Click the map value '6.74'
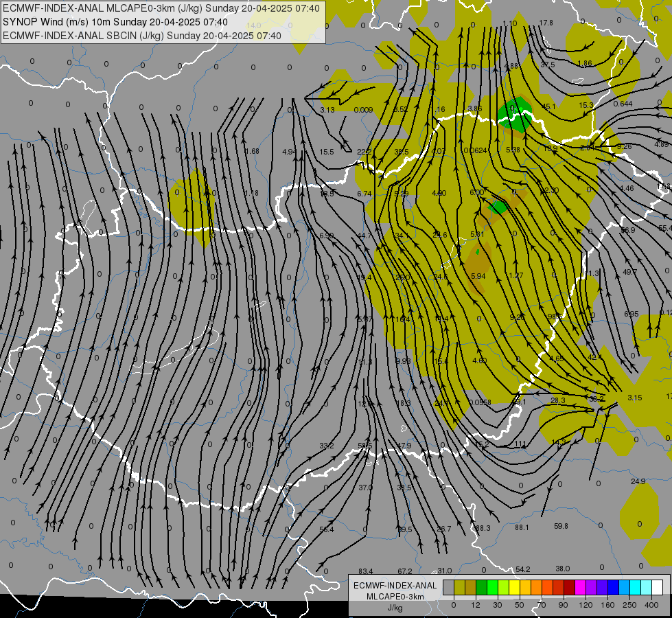Image resolution: width=672 pixels, height=618 pixels. tap(364, 194)
